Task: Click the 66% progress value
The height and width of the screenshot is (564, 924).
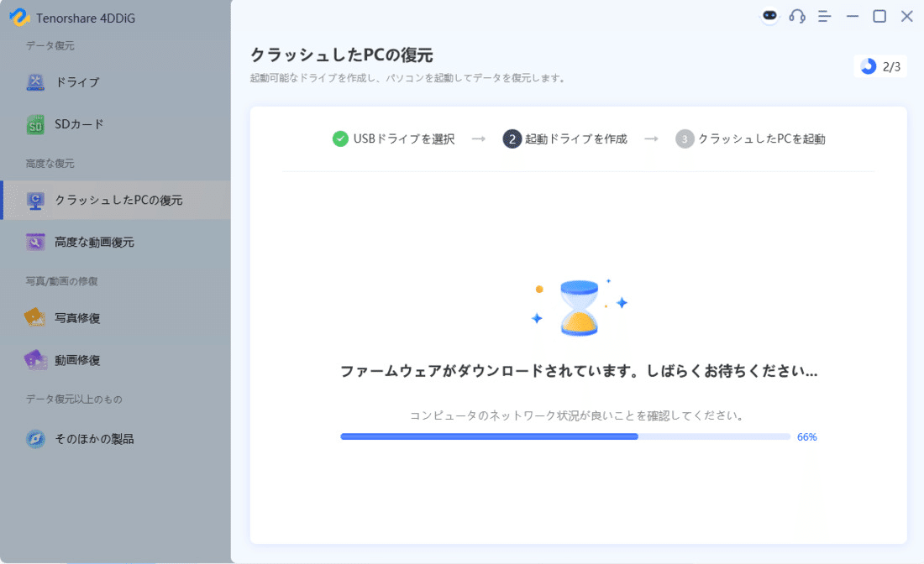Action: [806, 436]
